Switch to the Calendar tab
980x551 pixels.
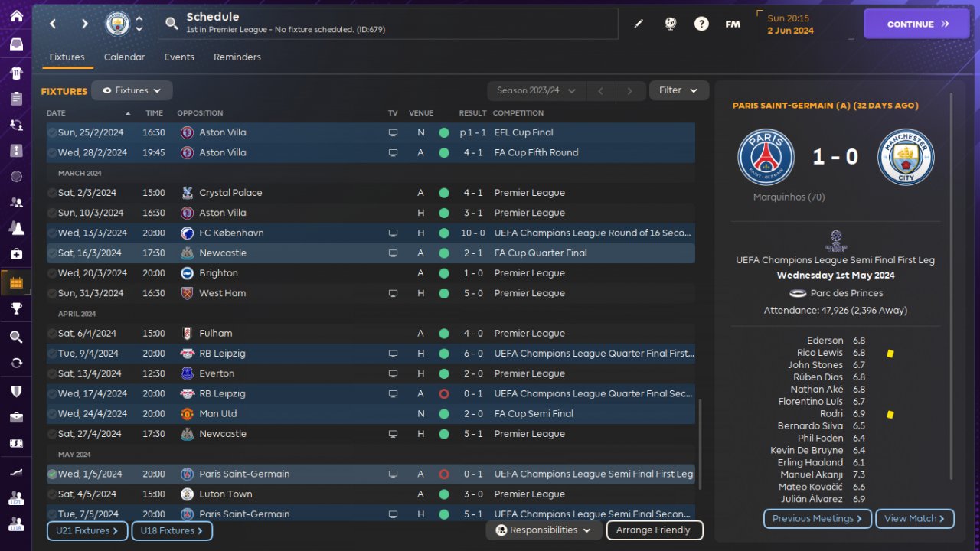click(124, 57)
